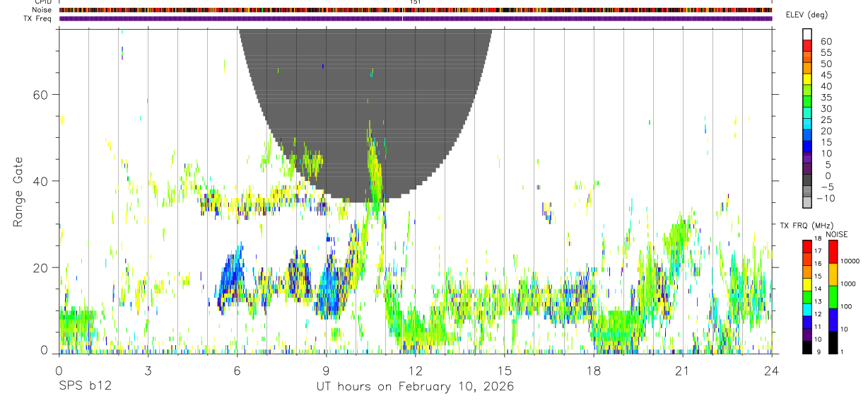Click the '21' tick label on UT hours axis
This screenshot has width=868, height=401.
[x=682, y=370]
